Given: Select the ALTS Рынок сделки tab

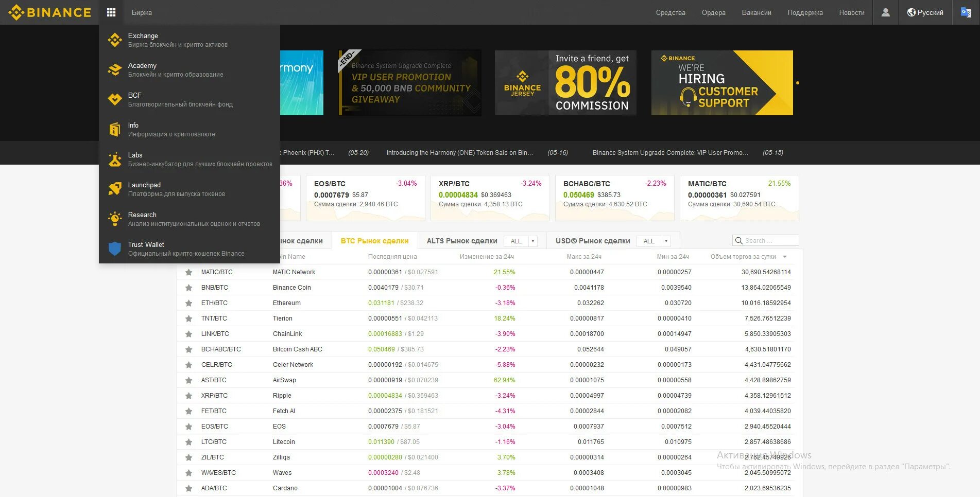Looking at the screenshot, I should [462, 241].
